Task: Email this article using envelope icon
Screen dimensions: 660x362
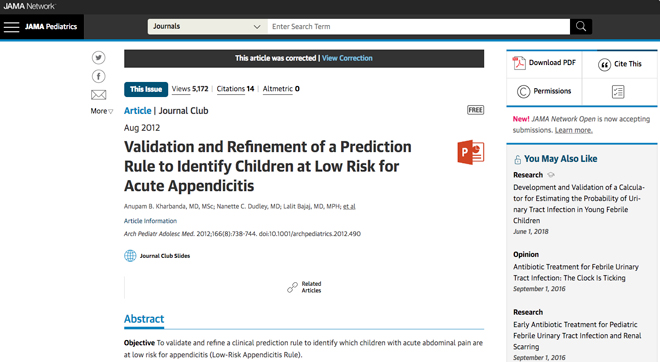Action: click(x=98, y=95)
